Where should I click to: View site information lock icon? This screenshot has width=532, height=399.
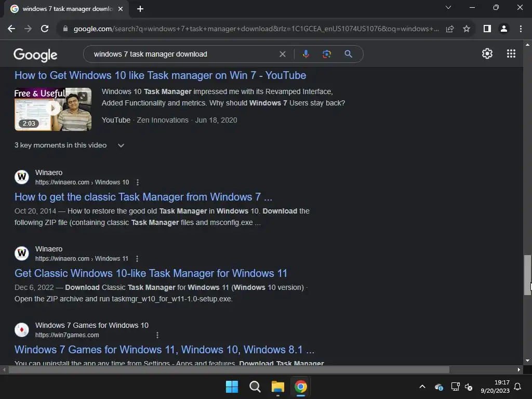pos(65,29)
